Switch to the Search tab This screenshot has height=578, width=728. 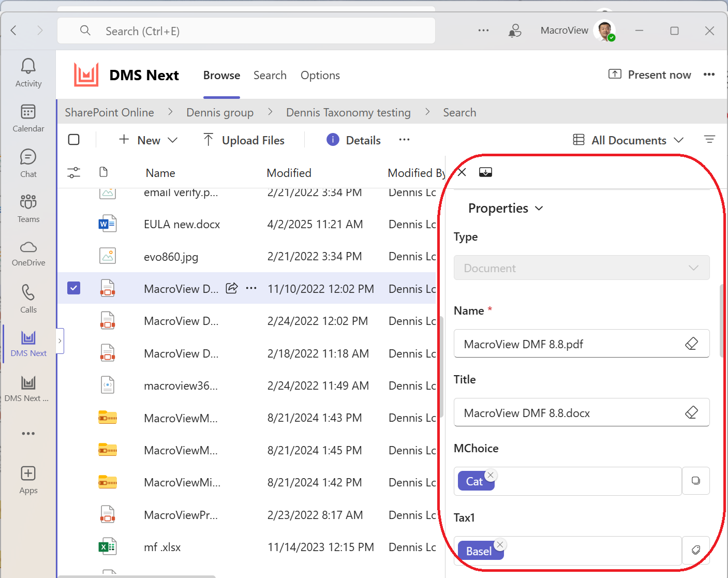270,76
